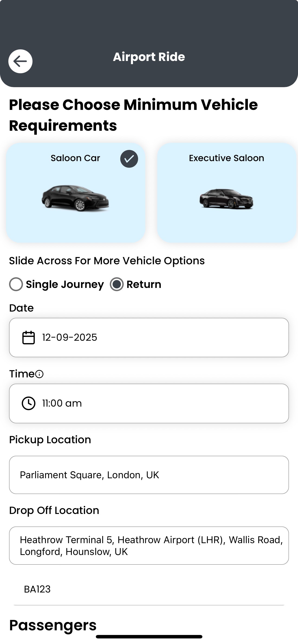Tap the back arrow button
Image resolution: width=298 pixels, height=644 pixels.
(x=20, y=61)
